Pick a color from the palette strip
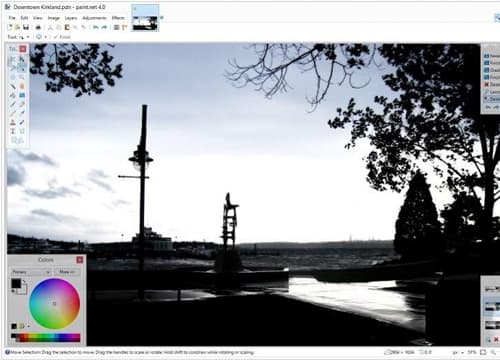 (46, 338)
